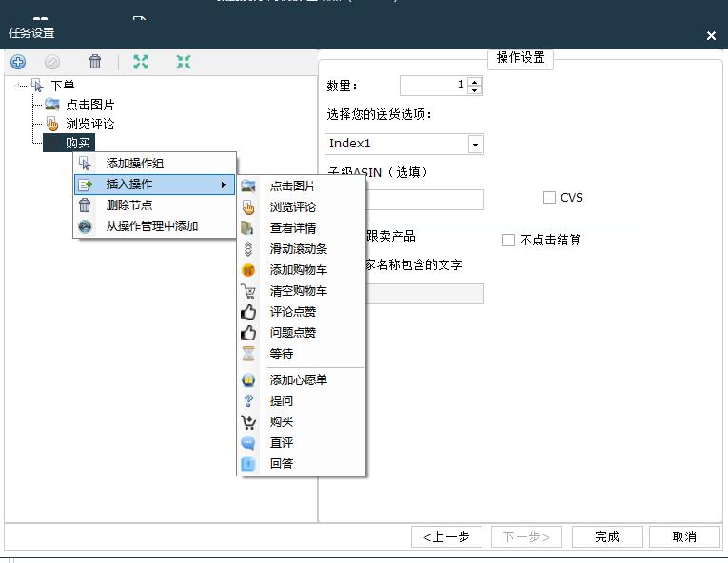Screen dimensions: 728x563
Task: Click the scroll arrows icon beside 滑动滚动条
Action: (248, 249)
